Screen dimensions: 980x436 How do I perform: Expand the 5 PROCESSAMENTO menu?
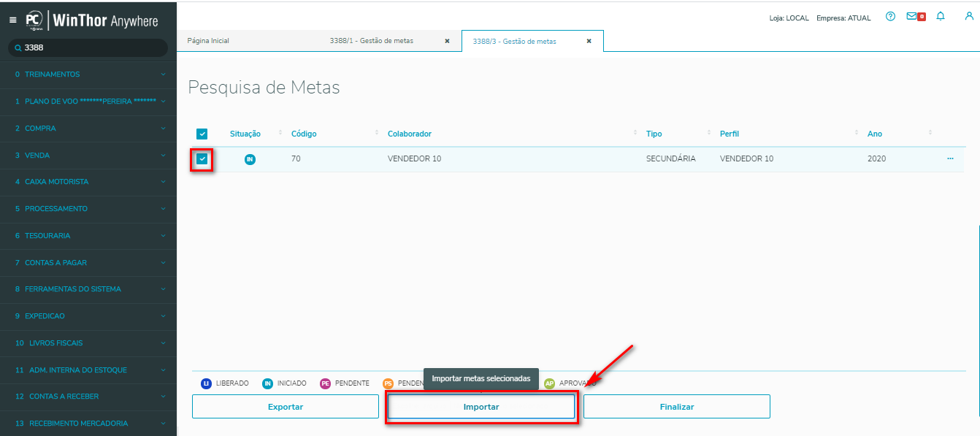coord(88,209)
